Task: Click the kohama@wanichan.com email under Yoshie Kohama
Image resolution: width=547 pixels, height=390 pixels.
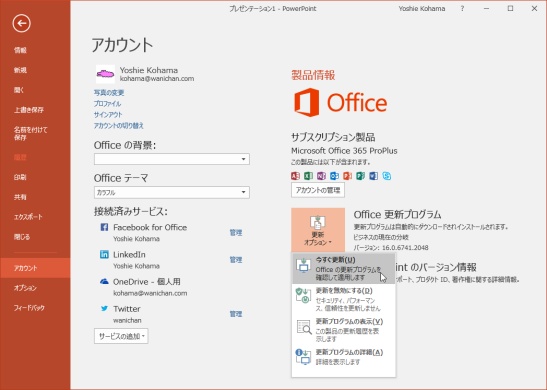Action: (157, 79)
